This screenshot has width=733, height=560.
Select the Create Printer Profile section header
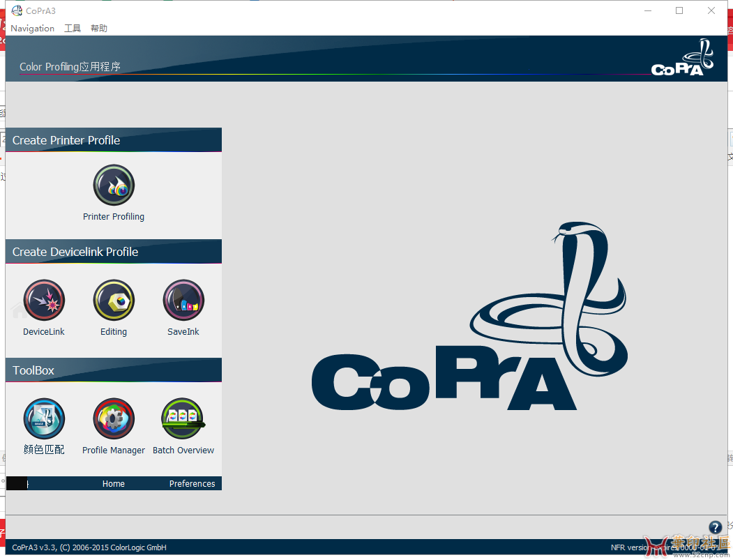point(114,139)
